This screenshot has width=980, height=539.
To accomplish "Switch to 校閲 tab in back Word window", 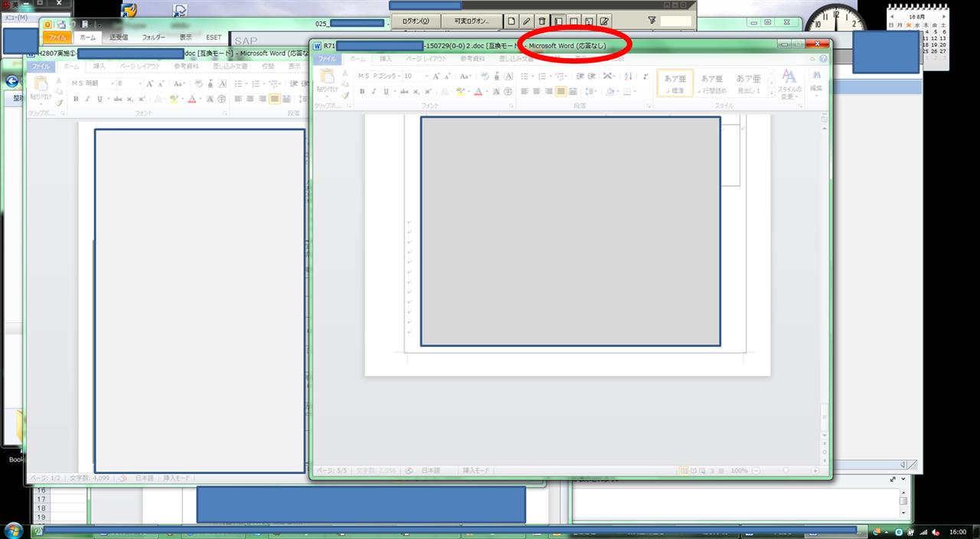I will click(268, 67).
